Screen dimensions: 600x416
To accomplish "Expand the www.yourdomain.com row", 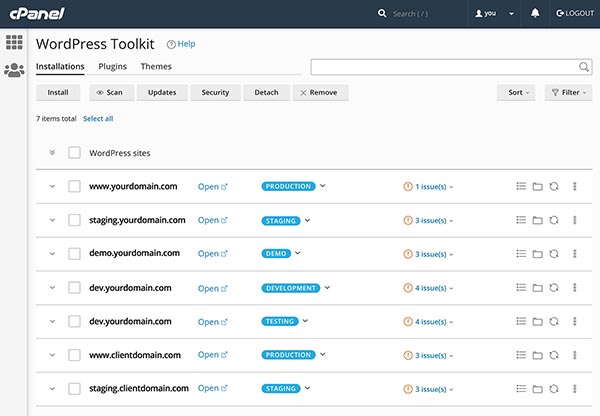I will click(x=52, y=186).
